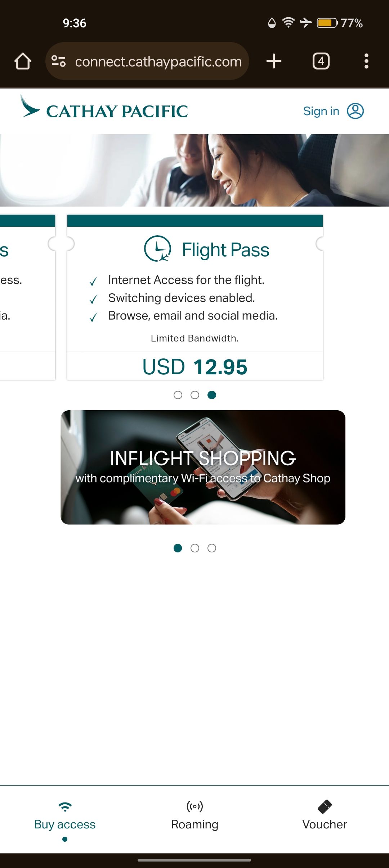Viewport: 389px width, 868px height.
Task: Tap the browser home icon
Action: (23, 61)
